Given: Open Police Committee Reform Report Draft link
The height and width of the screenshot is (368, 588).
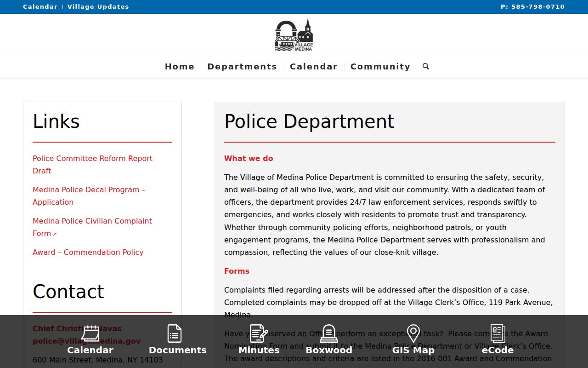Looking at the screenshot, I should (x=92, y=164).
